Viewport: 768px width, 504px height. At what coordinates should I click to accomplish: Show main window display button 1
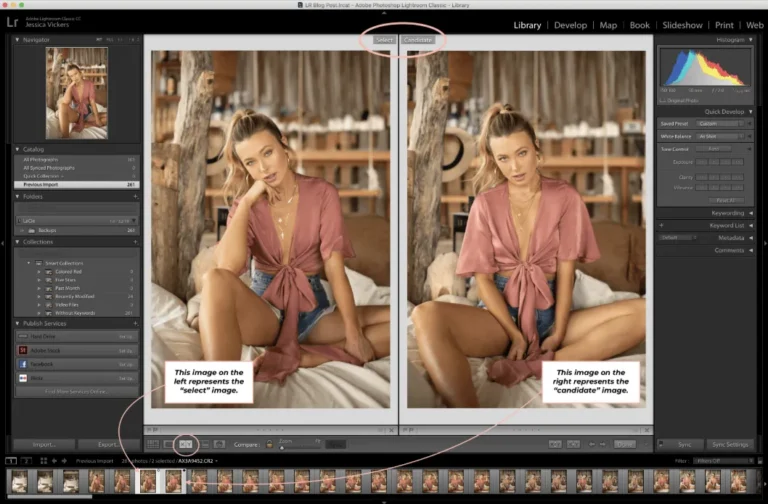pos(11,461)
